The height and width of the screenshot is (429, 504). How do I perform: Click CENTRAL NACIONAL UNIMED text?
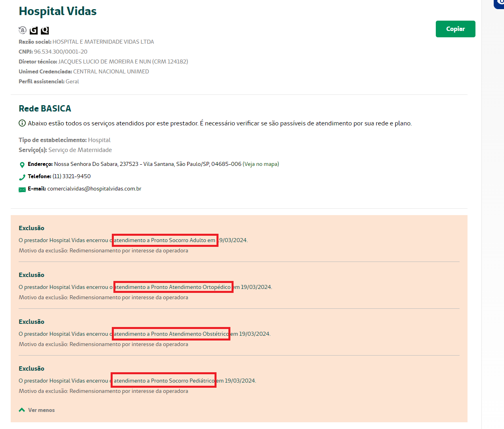pyautogui.click(x=111, y=71)
